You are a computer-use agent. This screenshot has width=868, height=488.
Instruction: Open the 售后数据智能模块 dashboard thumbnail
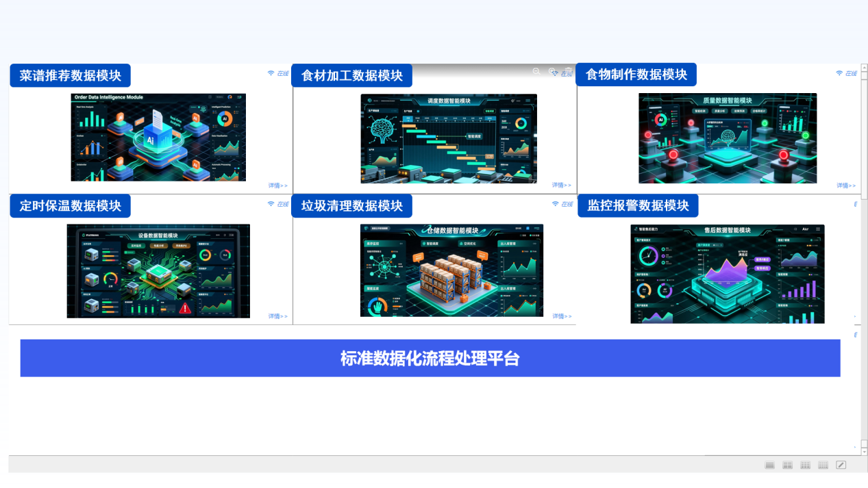(727, 274)
